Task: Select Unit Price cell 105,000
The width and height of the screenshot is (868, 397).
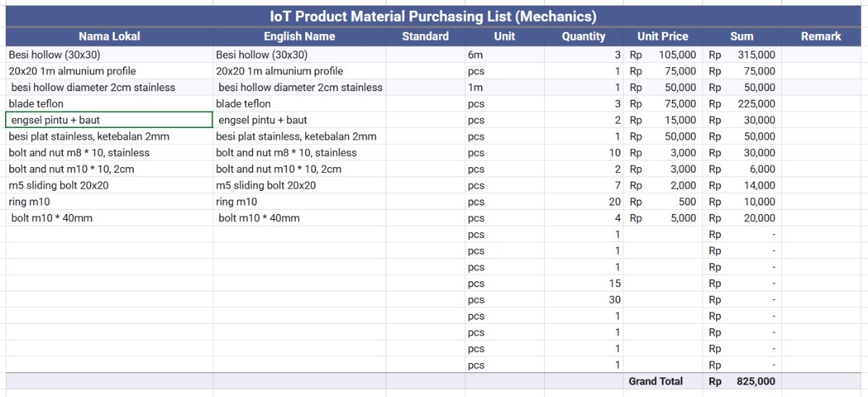Action: (663, 55)
